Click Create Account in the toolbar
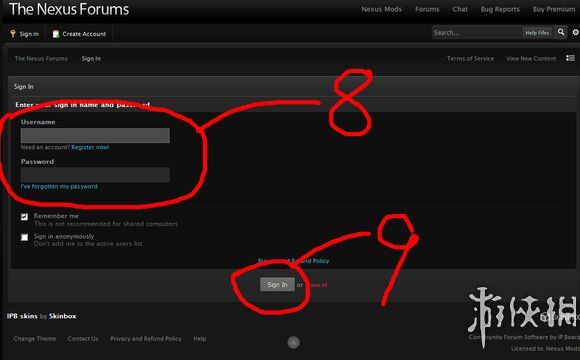This screenshot has height=360, width=580. (84, 34)
